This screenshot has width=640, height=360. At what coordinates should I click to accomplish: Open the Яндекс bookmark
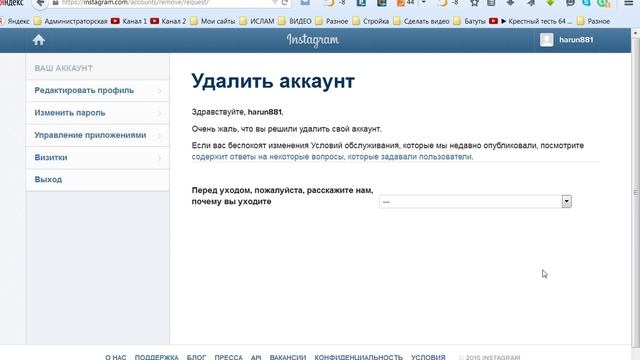(x=15, y=21)
